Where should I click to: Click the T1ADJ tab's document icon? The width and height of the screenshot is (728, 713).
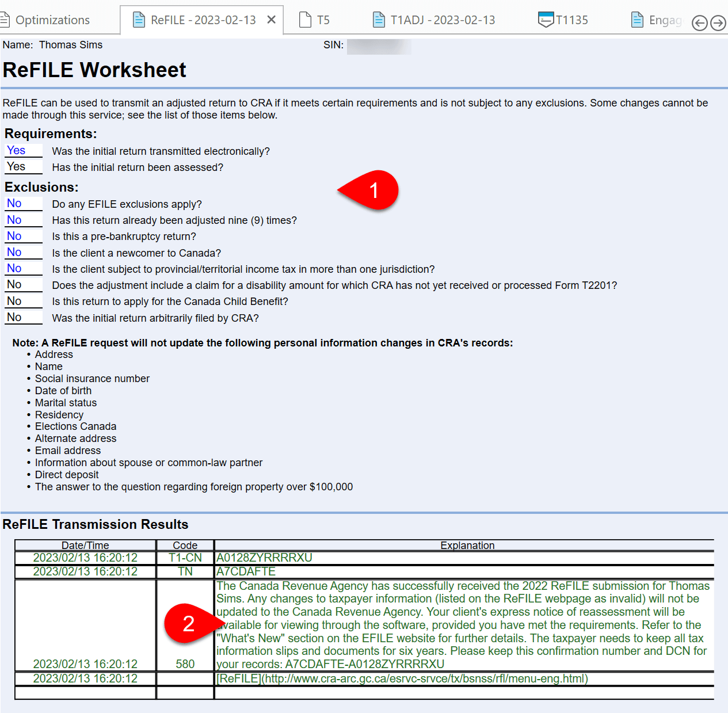point(379,20)
